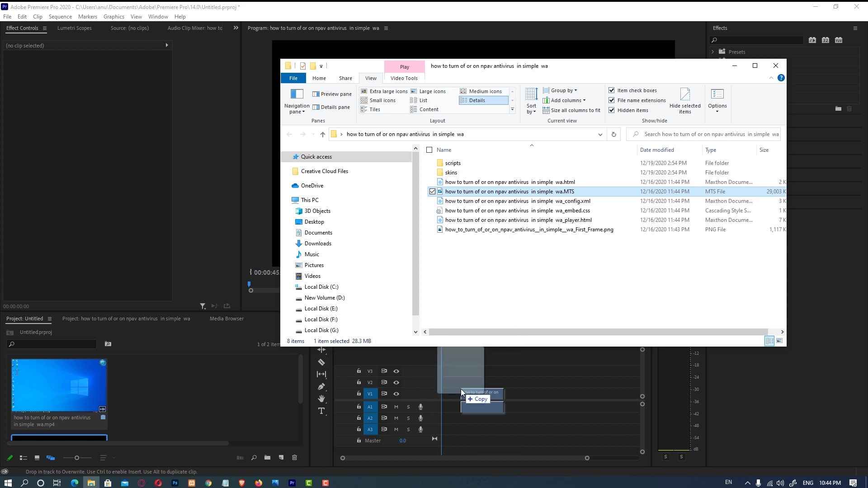Click the Clear trash icon in Project panel

pos(295,458)
